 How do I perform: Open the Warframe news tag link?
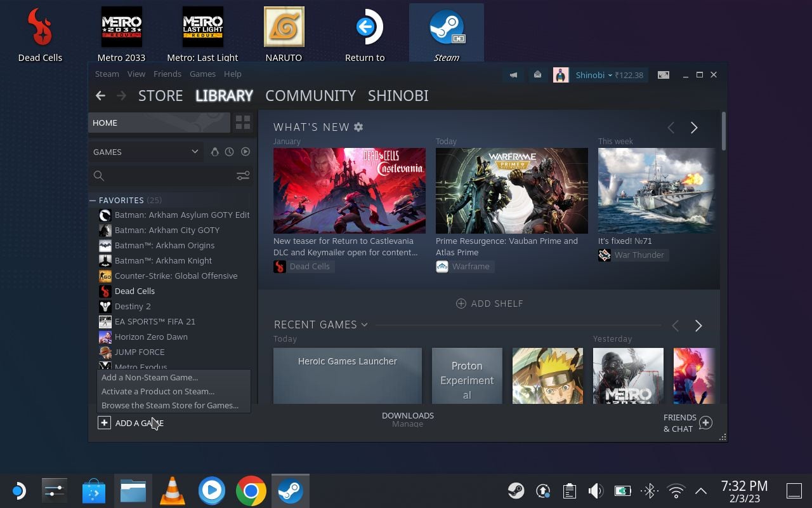click(x=465, y=267)
